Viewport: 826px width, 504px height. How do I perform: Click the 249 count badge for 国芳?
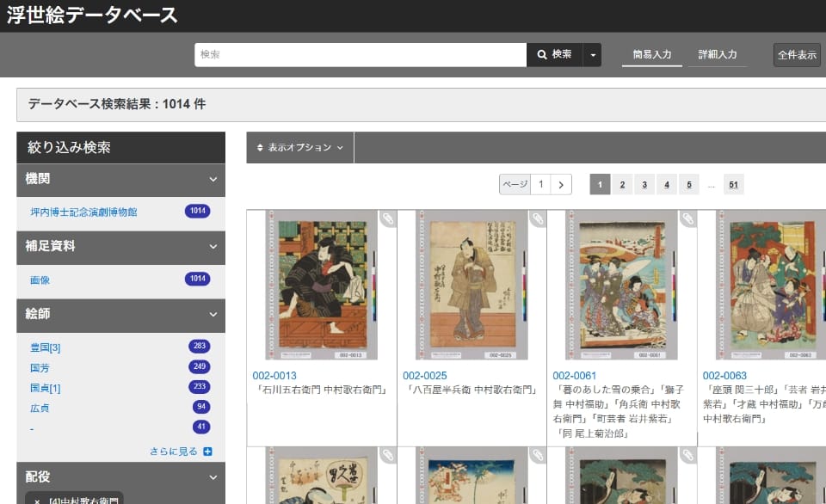click(199, 366)
